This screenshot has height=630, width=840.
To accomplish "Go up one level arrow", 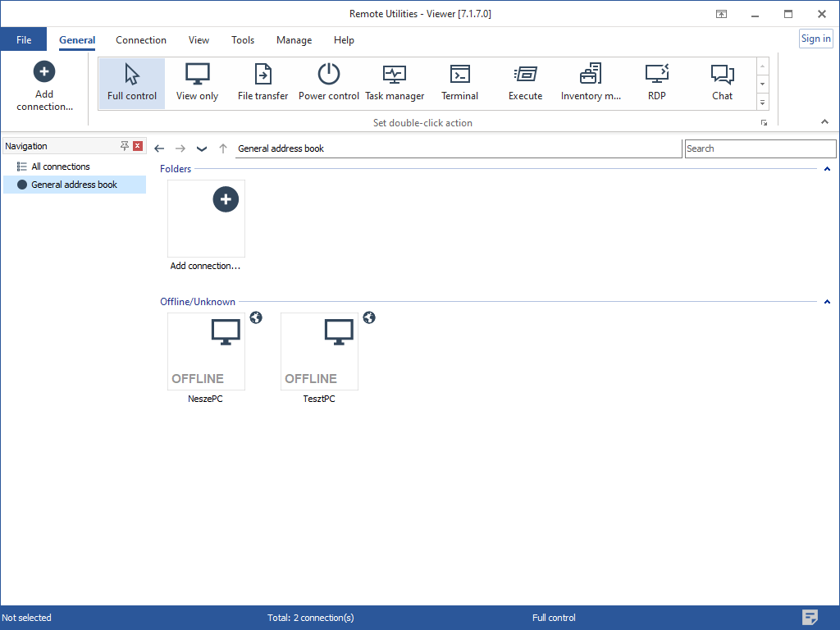I will pyautogui.click(x=223, y=148).
